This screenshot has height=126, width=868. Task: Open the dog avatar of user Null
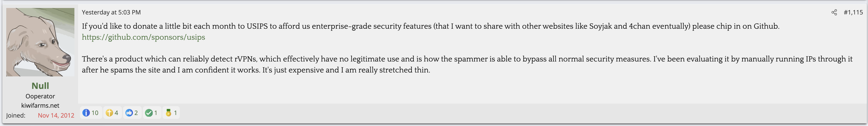[x=40, y=42]
